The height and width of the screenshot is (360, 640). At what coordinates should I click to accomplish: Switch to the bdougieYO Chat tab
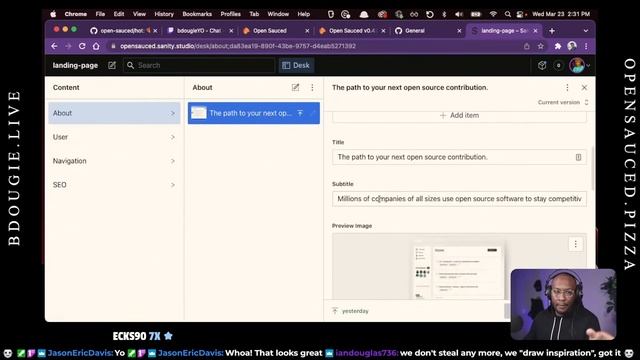(199, 31)
